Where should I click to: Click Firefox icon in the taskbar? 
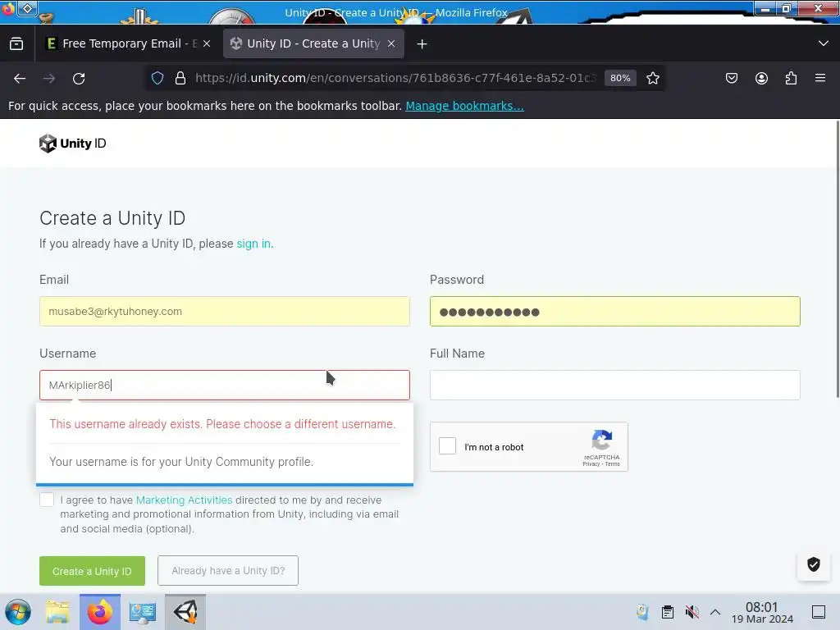tap(100, 612)
